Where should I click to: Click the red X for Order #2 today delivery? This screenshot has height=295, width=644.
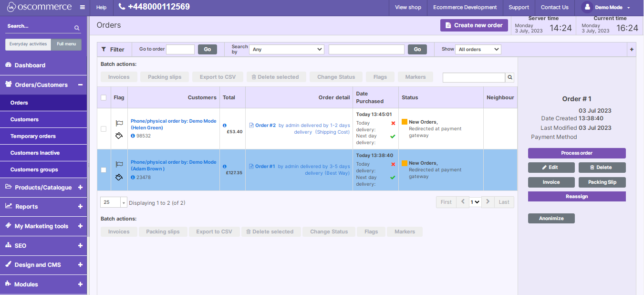click(393, 123)
